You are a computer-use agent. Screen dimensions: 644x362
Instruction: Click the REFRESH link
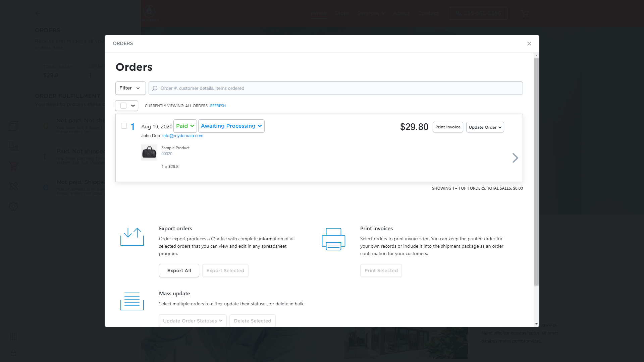(218, 106)
